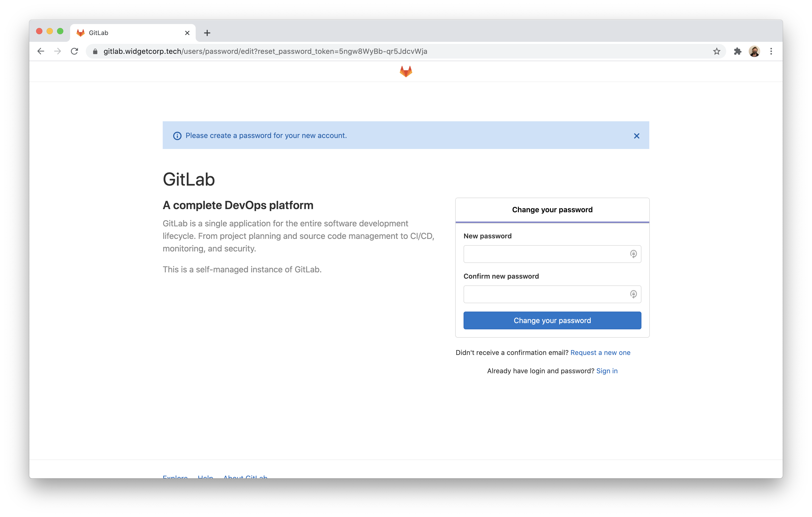Click the browser reload/refresh icon
The height and width of the screenshot is (517, 812).
75,51
